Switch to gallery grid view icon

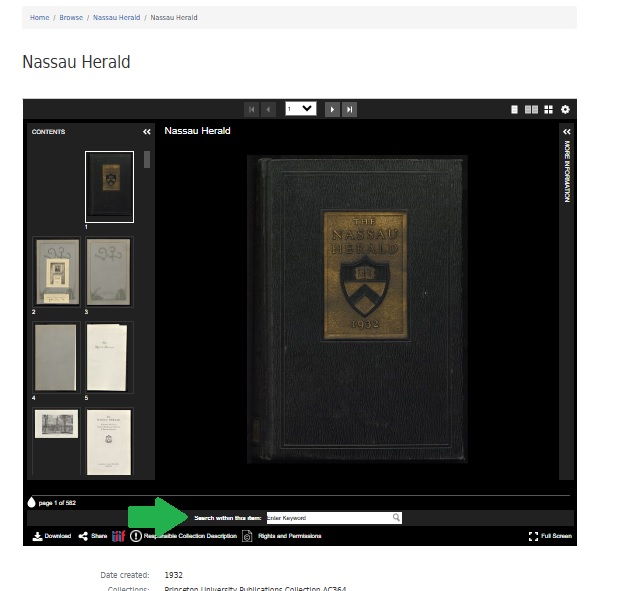(x=548, y=109)
